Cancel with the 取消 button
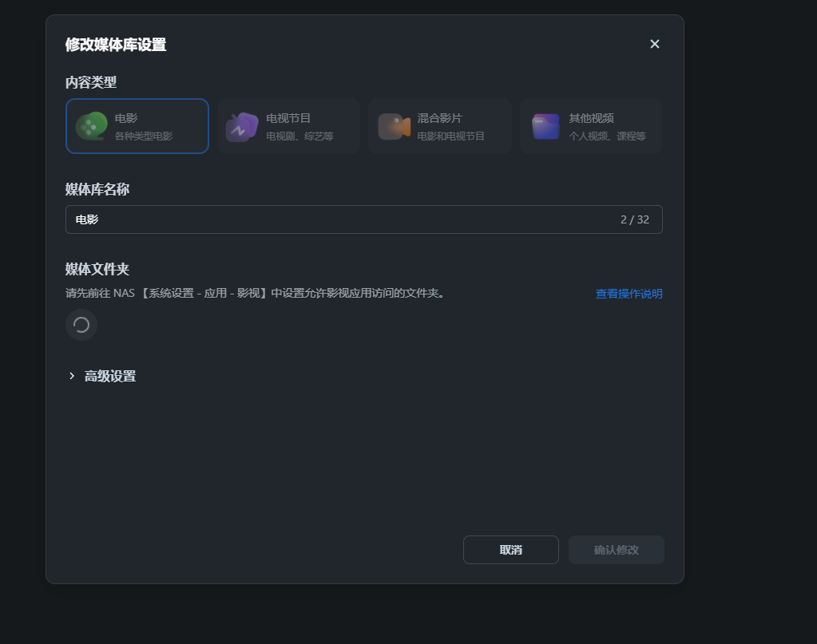The image size is (817, 644). click(510, 550)
